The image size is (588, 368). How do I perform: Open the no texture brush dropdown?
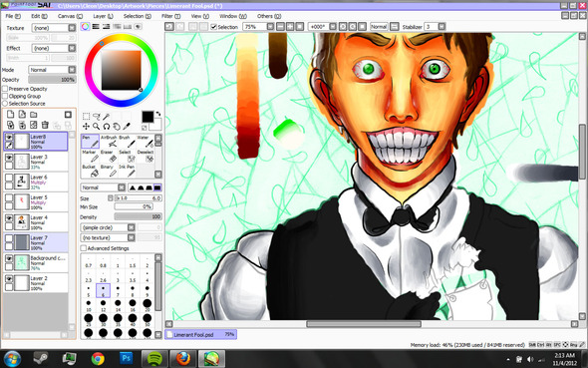tap(131, 237)
